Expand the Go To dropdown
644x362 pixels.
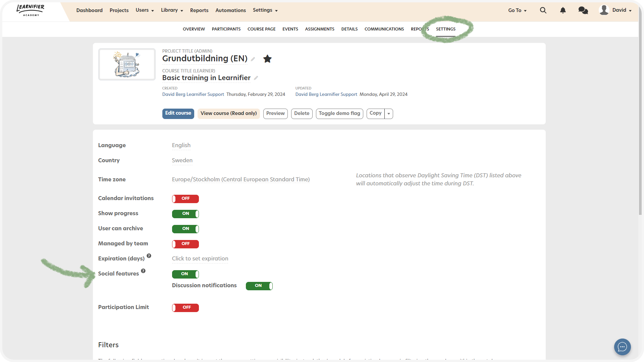(x=517, y=10)
